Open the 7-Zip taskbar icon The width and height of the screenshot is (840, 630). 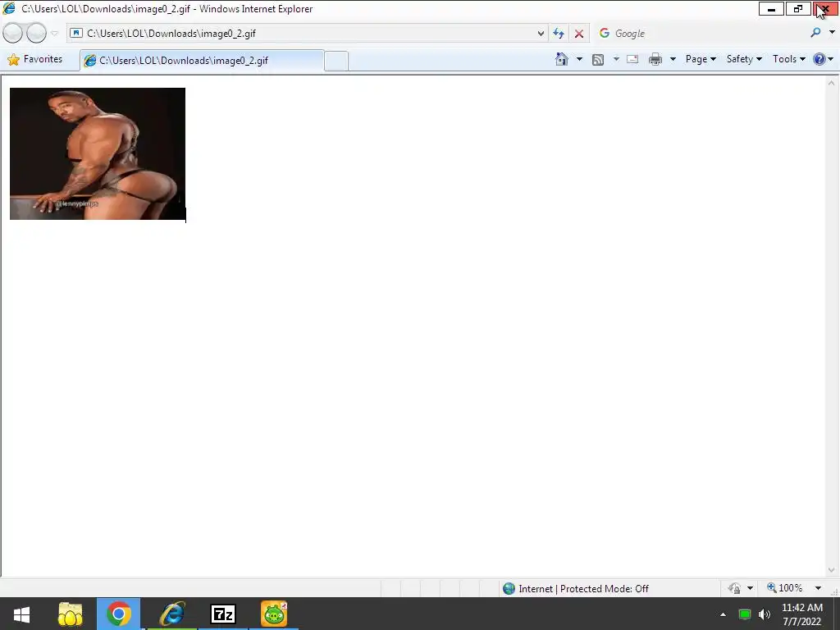pyautogui.click(x=223, y=614)
